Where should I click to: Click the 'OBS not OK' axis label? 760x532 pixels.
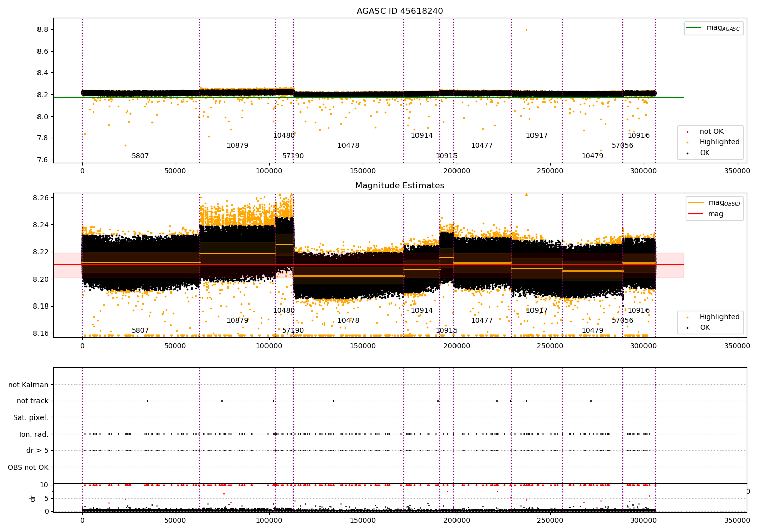pos(28,467)
